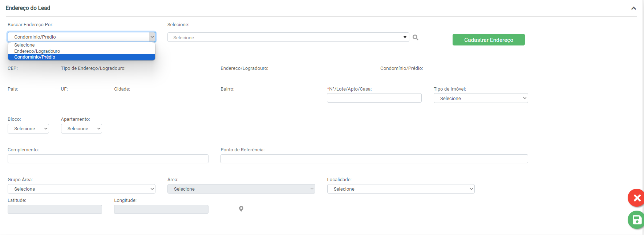Image resolution: width=644 pixels, height=235 pixels.
Task: Choose Endereco/Logradouro from the open list
Action: tap(37, 51)
